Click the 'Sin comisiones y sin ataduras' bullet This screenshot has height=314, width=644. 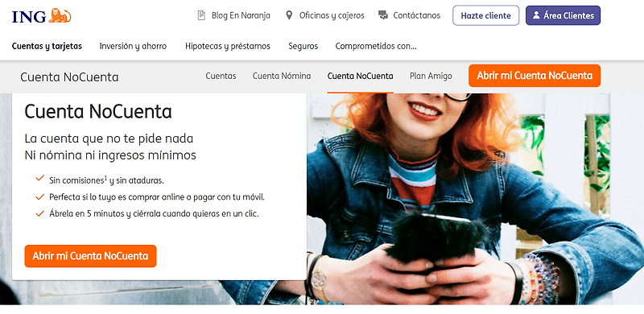106,180
